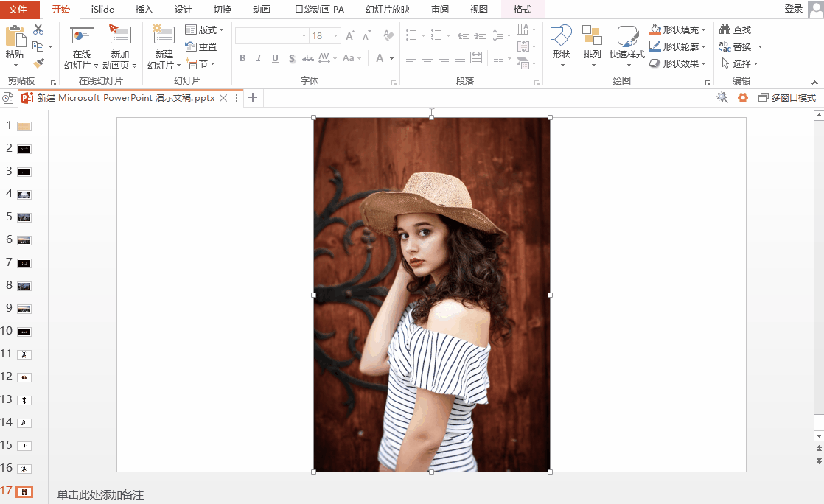Click Replace (替换) in editing group
Viewport: 824px width, 504px height.
click(736, 46)
